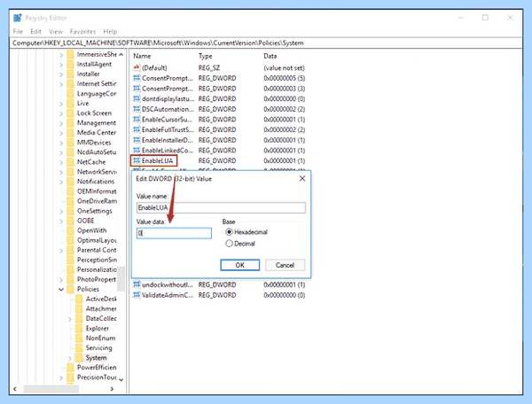532x404 pixels.
Task: Click the tree pane horizontal scrollbar thumb
Action: click(51, 389)
